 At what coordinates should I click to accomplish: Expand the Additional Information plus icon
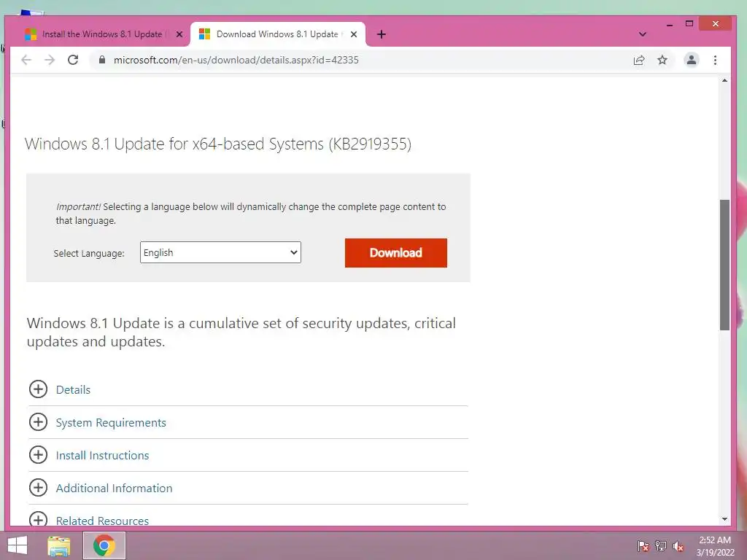pyautogui.click(x=38, y=488)
